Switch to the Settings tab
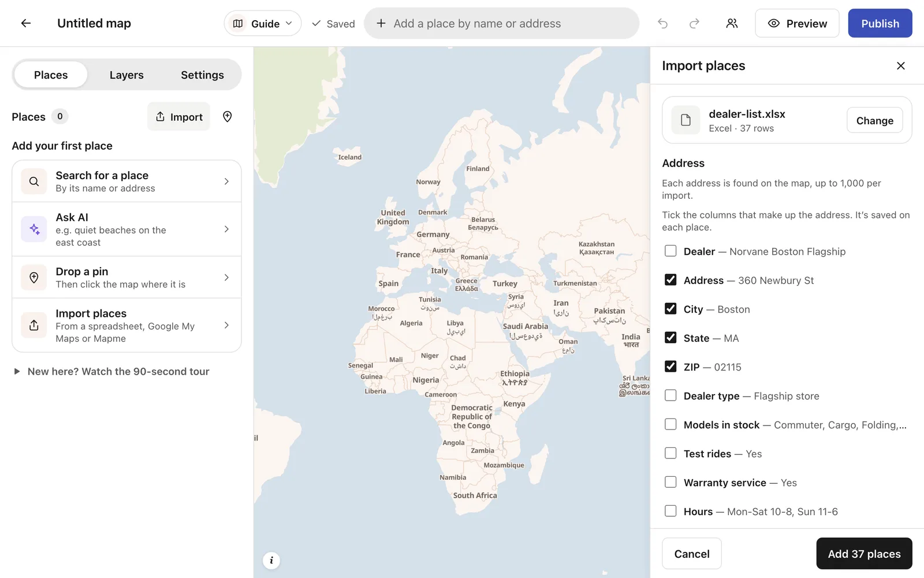The image size is (924, 578). (x=202, y=75)
